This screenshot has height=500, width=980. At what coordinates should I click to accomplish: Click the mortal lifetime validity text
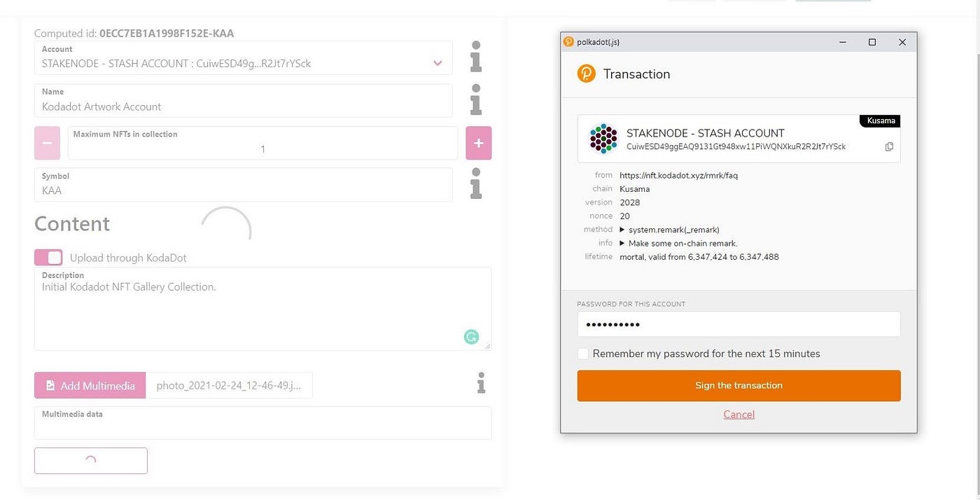pos(699,257)
